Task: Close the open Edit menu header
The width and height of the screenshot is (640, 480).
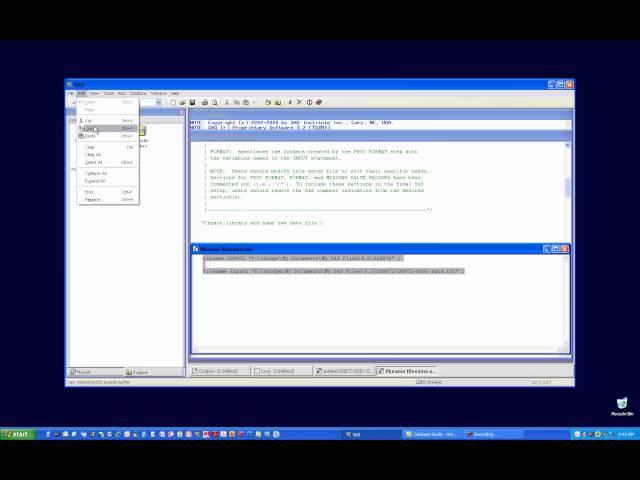Action: click(x=81, y=93)
